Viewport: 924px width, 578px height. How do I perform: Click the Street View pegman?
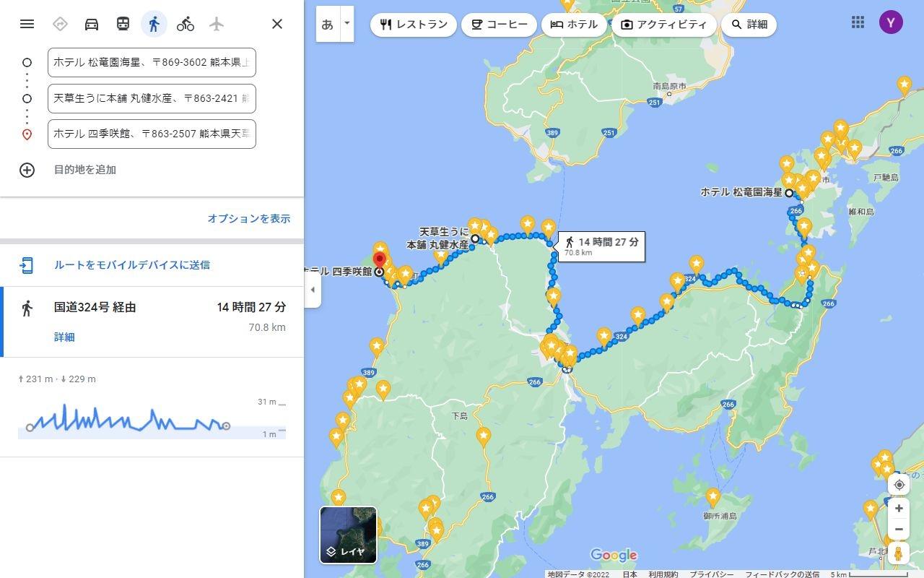tap(899, 554)
